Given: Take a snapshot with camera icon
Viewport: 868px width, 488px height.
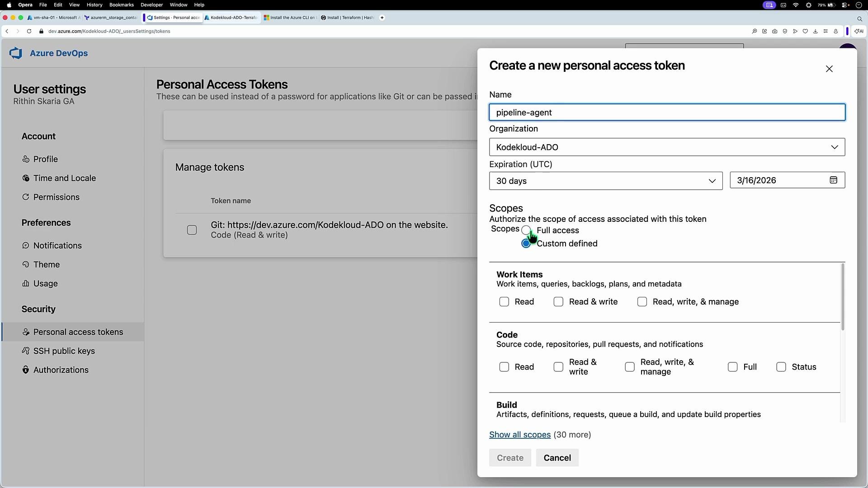Looking at the screenshot, I should pyautogui.click(x=774, y=31).
